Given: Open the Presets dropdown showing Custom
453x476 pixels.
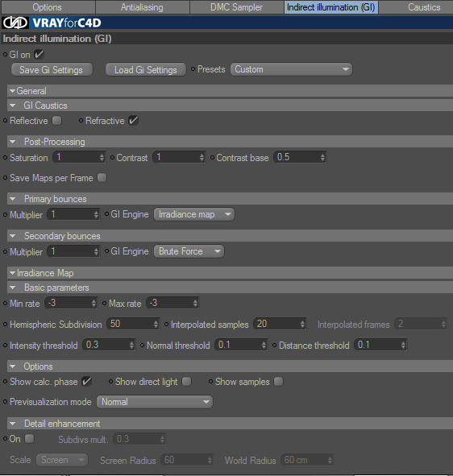Looking at the screenshot, I should click(291, 69).
